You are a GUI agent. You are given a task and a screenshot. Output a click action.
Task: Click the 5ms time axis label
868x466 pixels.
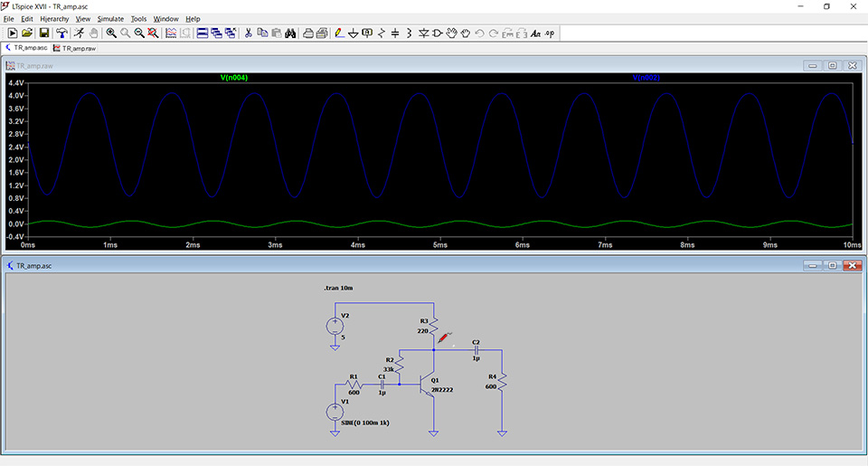click(440, 245)
